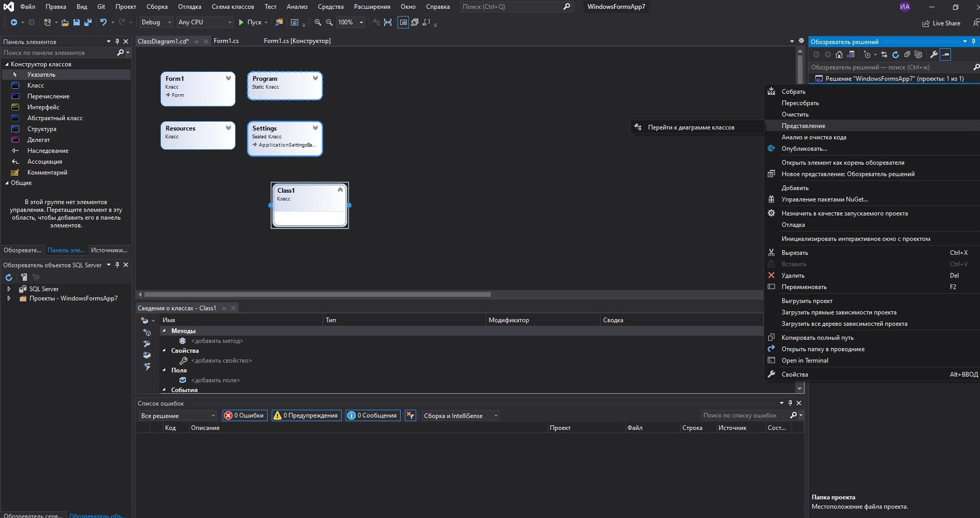Click the Add SQL Server icon
This screenshot has height=518, width=980.
click(x=24, y=277)
